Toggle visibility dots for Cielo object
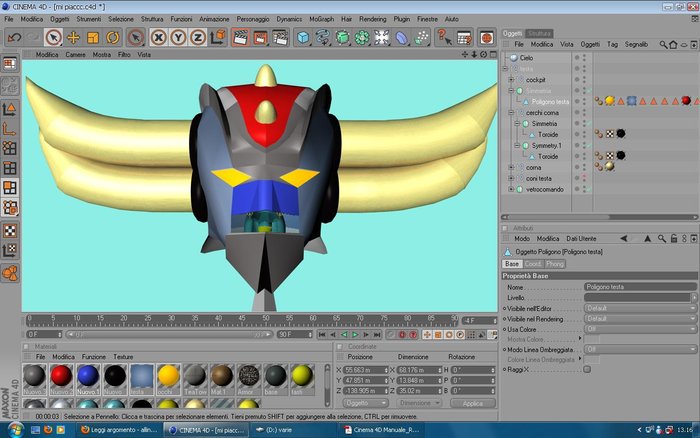This screenshot has height=438, width=700. click(x=580, y=58)
